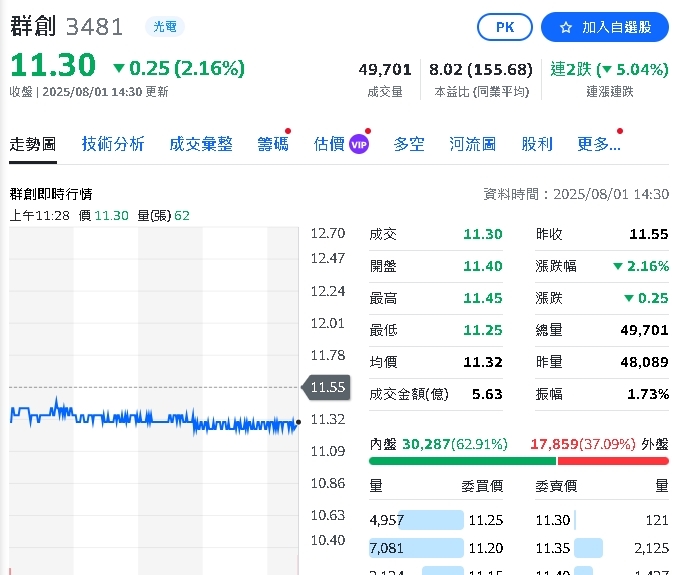Open the 光電 industry tag

(165, 26)
